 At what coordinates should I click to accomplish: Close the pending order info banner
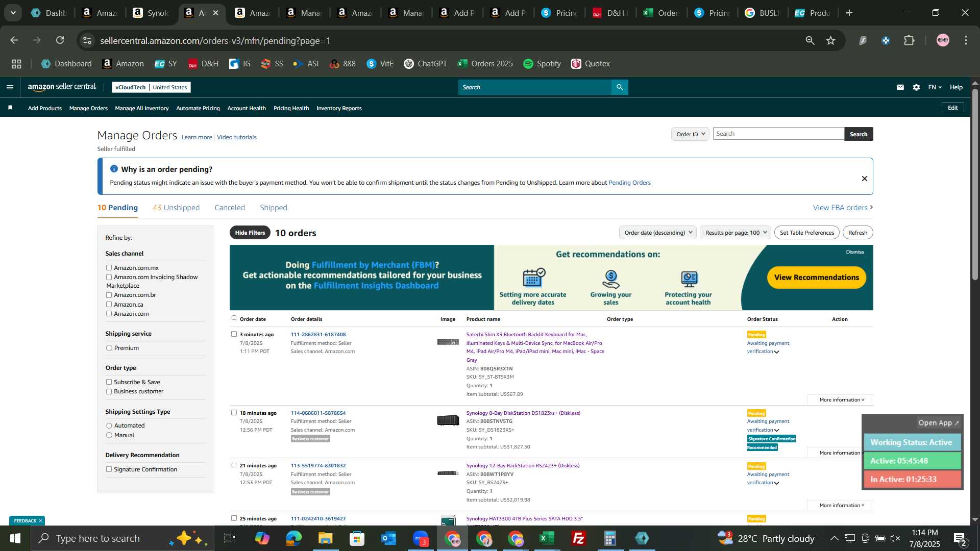point(865,179)
